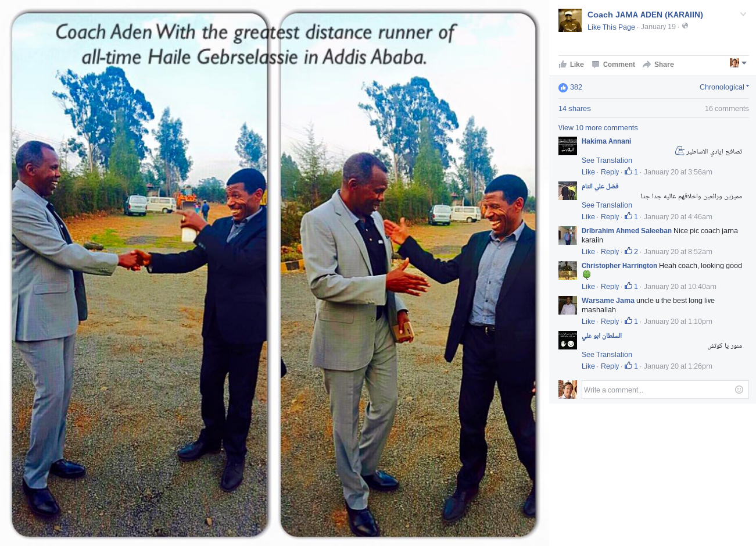Click thumbs-up count on Hakima Annani's comment
Image resolution: width=756 pixels, height=546 pixels.
(x=632, y=172)
